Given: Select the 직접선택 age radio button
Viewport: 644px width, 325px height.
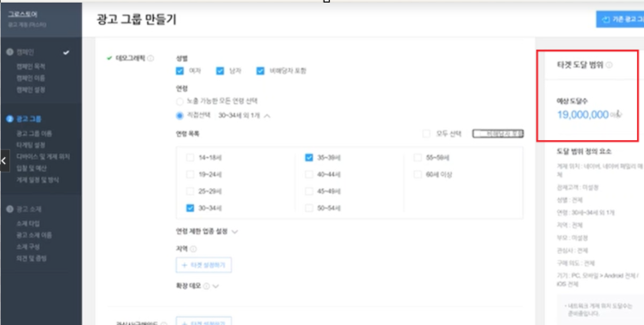Looking at the screenshot, I should tap(179, 116).
